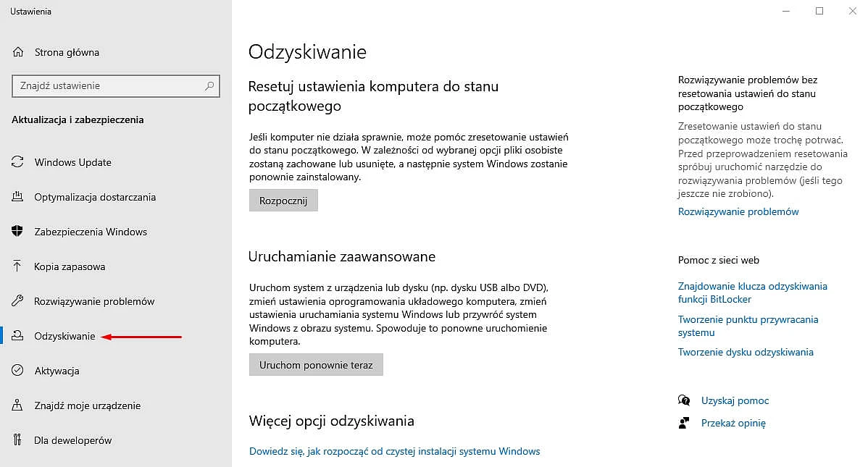The image size is (868, 467).
Task: Close the Ustawienia window
Action: (853, 11)
